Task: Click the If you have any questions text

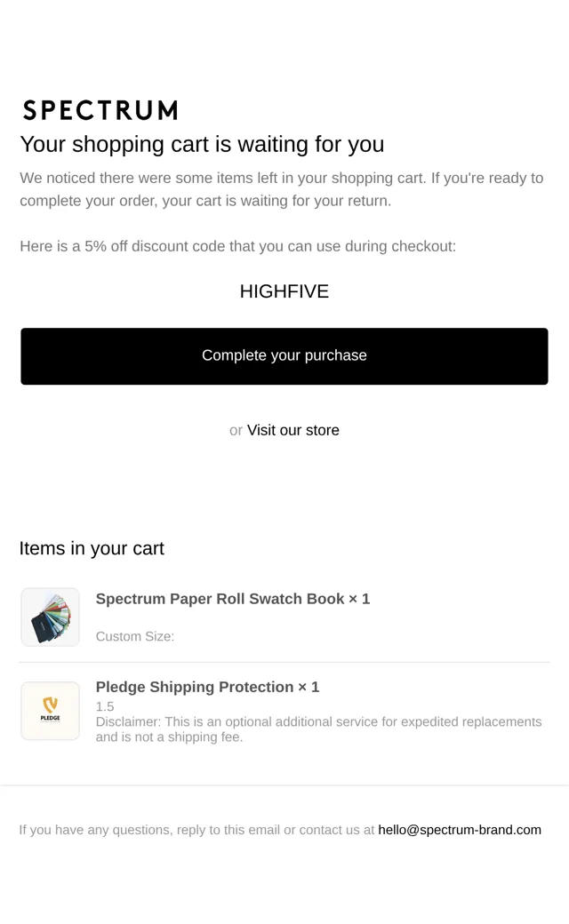Action: (x=196, y=830)
